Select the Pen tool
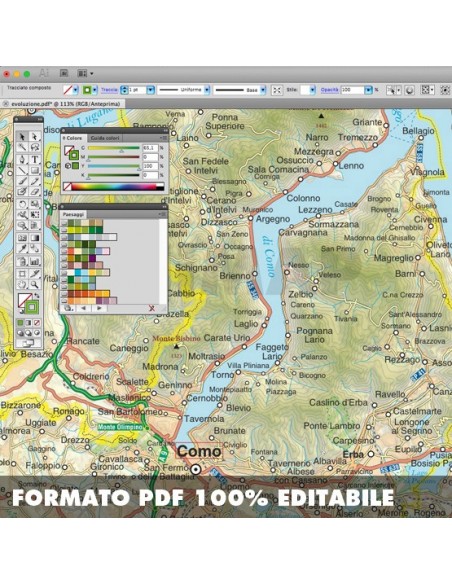The image size is (452, 584). click(x=22, y=159)
